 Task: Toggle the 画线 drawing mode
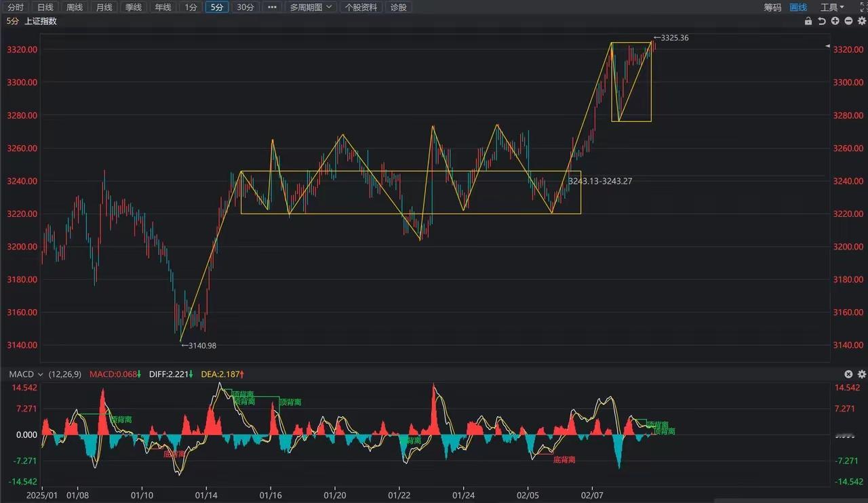(798, 7)
